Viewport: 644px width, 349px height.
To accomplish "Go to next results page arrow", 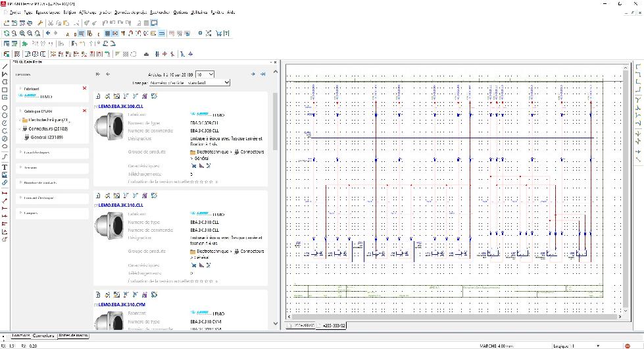I will [253, 74].
